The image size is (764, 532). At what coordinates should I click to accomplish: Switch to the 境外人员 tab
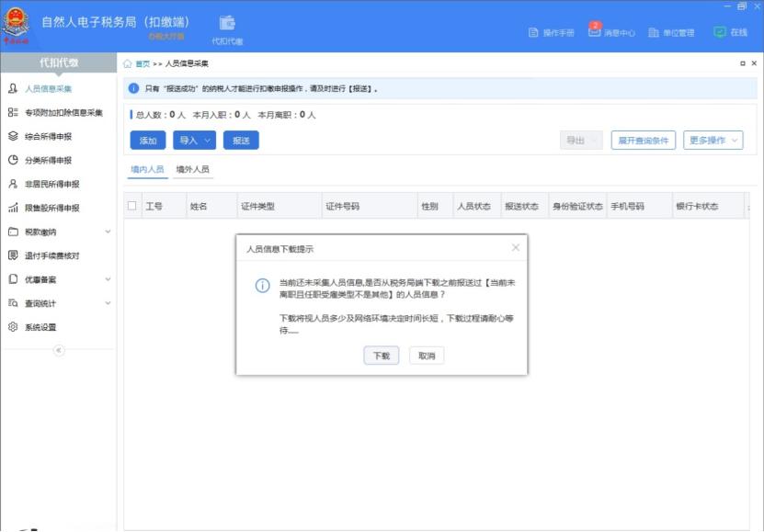(195, 169)
